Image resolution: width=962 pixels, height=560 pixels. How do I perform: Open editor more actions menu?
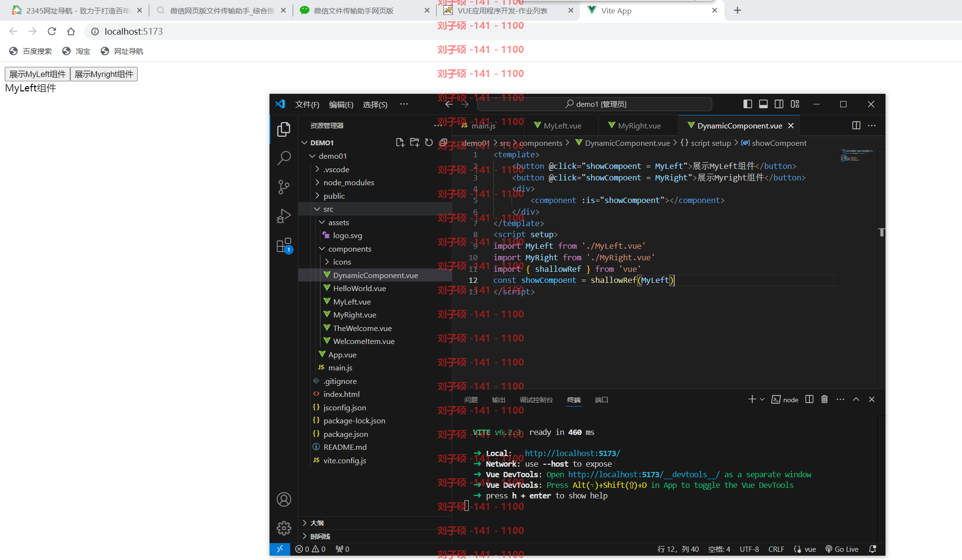(872, 125)
